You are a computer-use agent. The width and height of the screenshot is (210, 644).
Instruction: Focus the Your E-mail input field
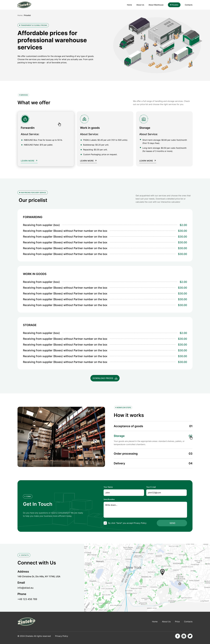(x=166, y=493)
